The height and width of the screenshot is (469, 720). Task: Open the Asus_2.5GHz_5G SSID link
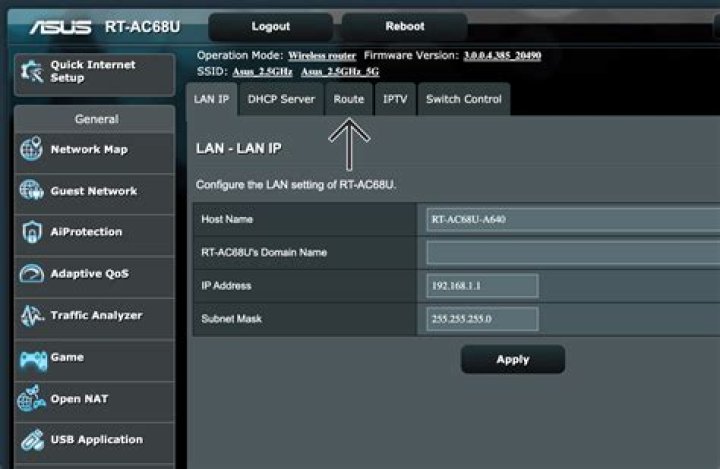(x=340, y=72)
